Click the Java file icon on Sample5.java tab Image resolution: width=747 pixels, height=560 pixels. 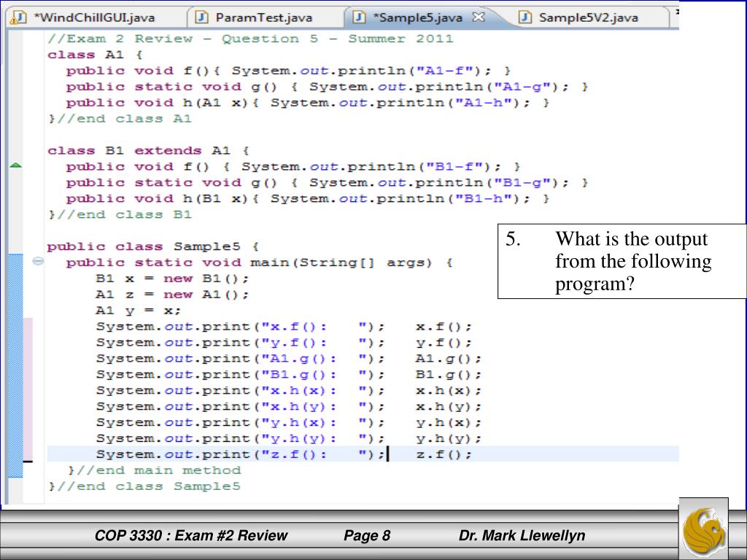(360, 17)
